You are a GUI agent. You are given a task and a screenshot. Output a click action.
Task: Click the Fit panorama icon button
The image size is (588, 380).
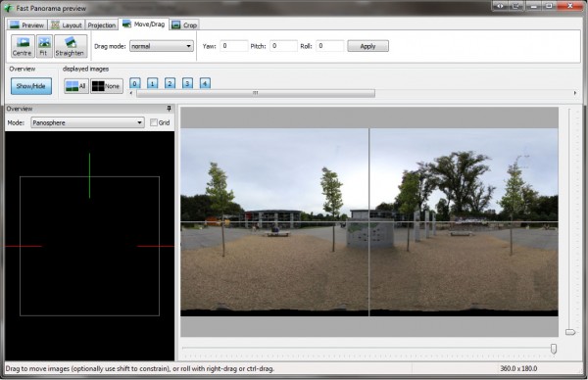[44, 46]
